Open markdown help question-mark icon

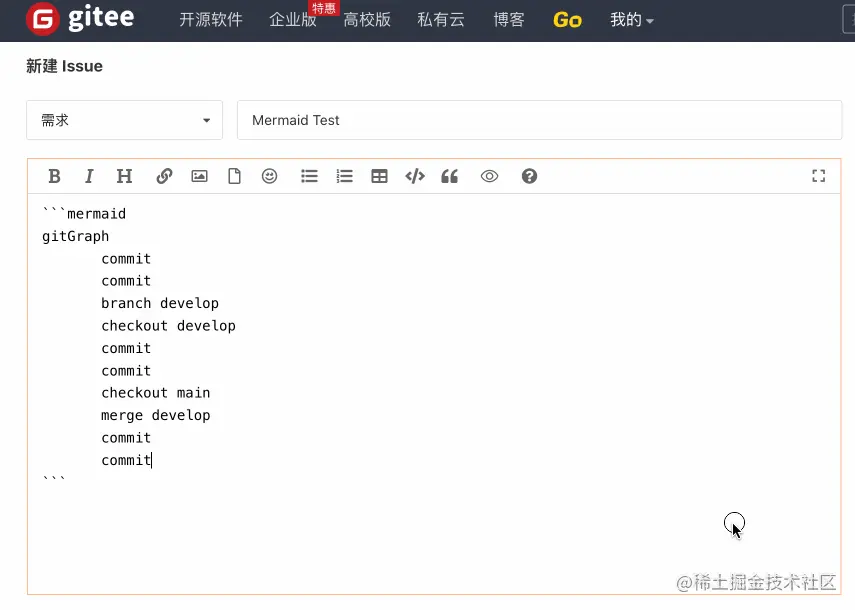click(529, 176)
